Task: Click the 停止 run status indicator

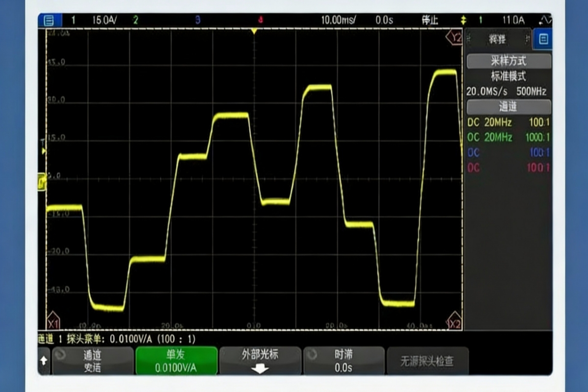Action: point(430,21)
